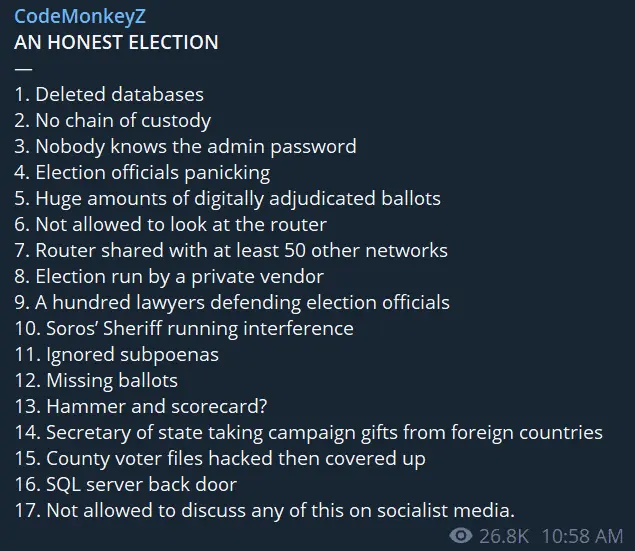Click the 'Secretary of state' line
Image resolution: width=635 pixels, height=551 pixels.
coord(308,433)
